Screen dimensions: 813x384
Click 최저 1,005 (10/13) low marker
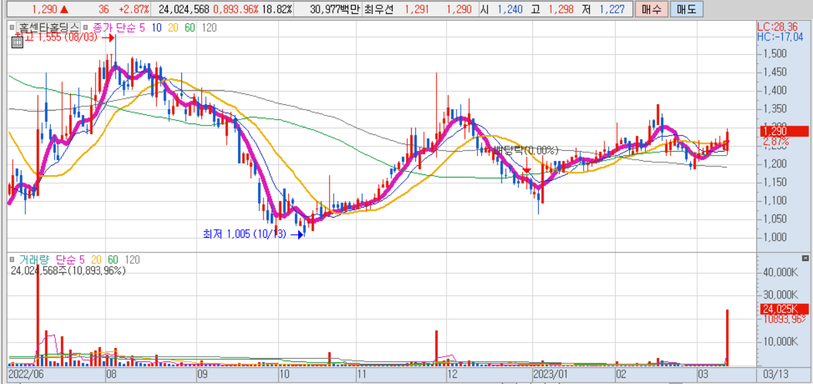click(253, 234)
